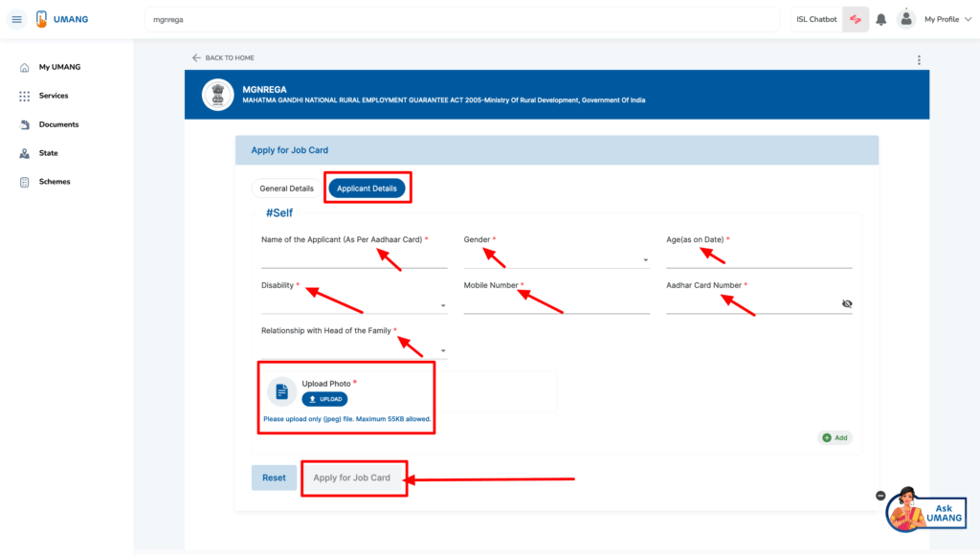980x555 pixels.
Task: Toggle Aadhar number visibility eye icon
Action: click(847, 304)
